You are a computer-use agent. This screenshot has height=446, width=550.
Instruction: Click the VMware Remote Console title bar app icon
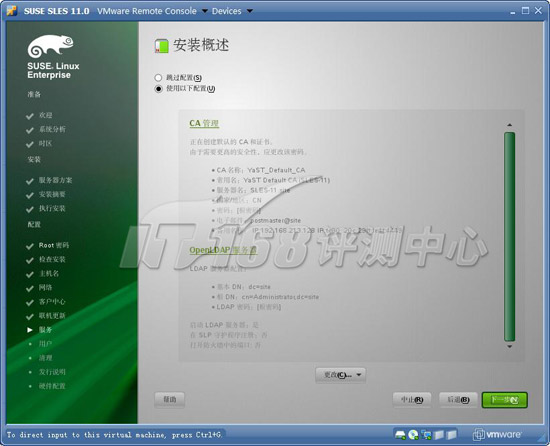coord(12,11)
